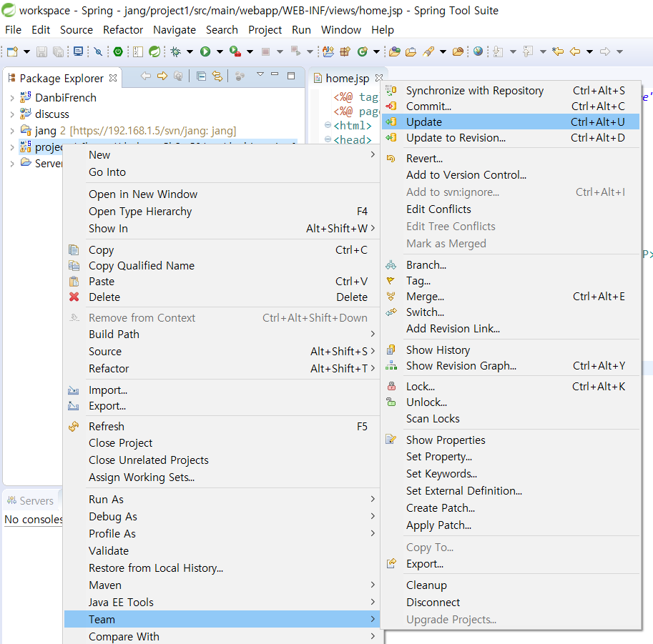653x644 pixels.
Task: Click the Show Revision Graph icon
Action: (391, 365)
